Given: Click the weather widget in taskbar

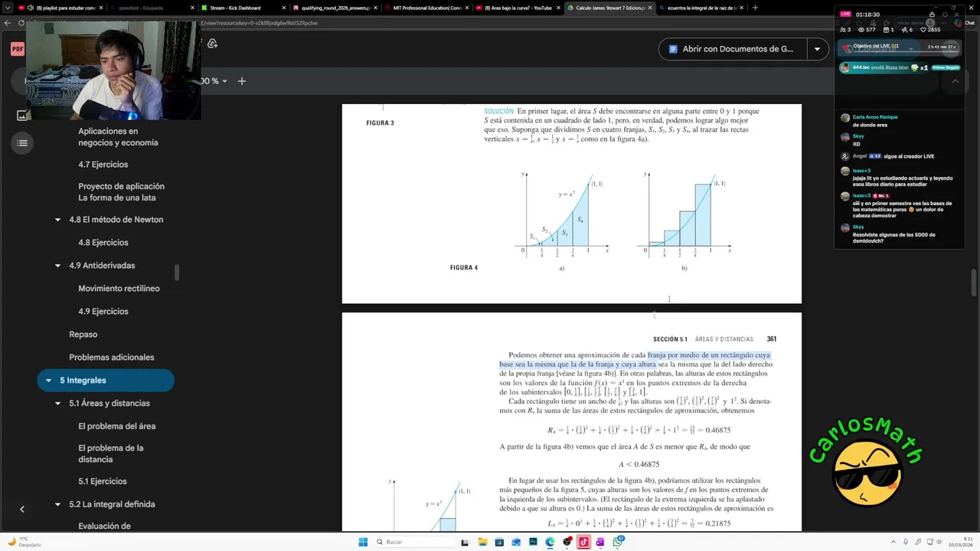Looking at the screenshot, I should [23, 542].
